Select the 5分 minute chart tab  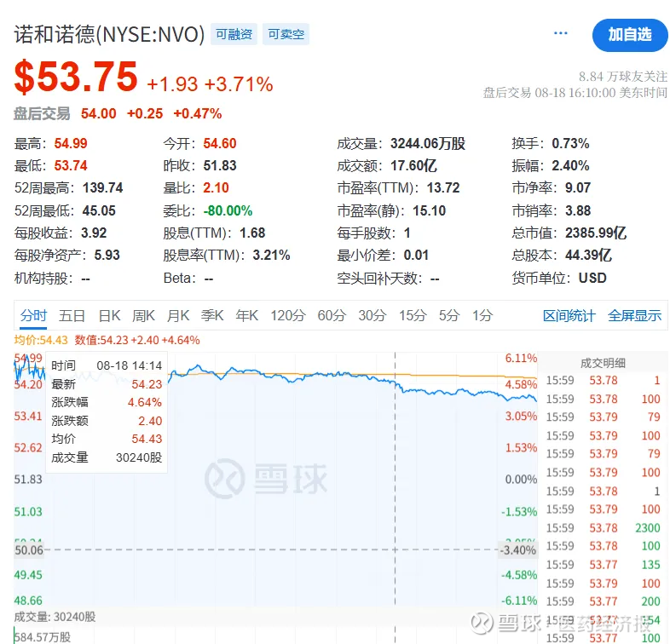449,316
